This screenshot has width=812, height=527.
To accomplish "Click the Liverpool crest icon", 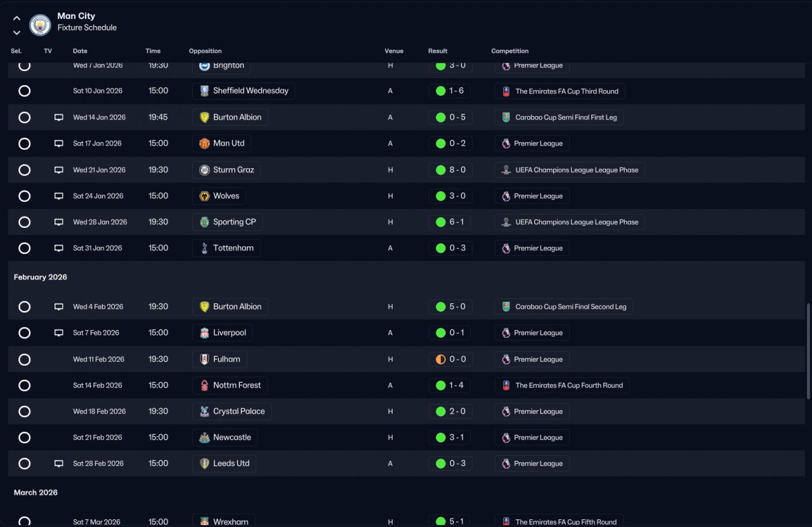I will point(204,333).
